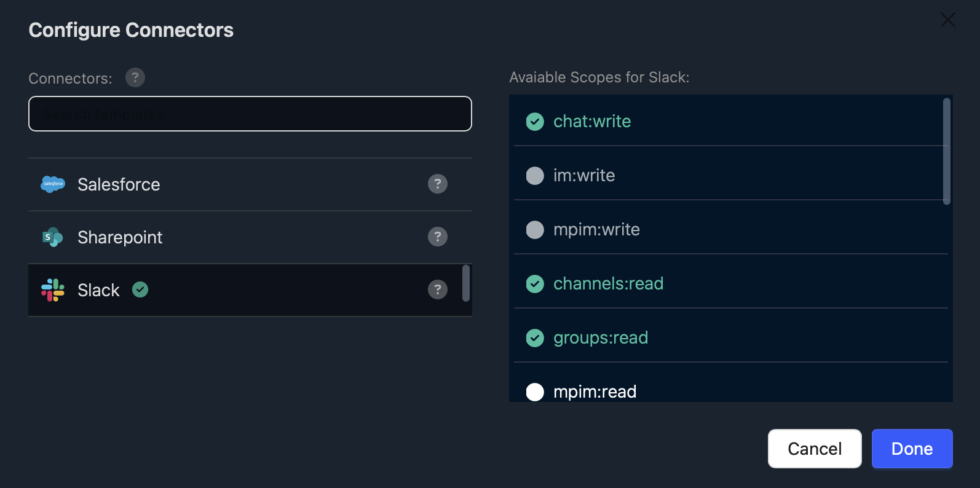This screenshot has width=980, height=488.
Task: Disable the chat:write scope
Action: [535, 122]
